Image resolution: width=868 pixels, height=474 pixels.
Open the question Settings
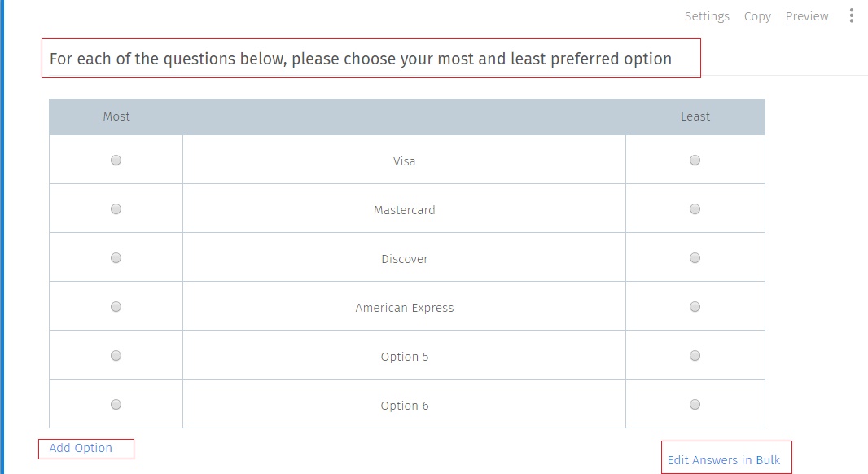click(x=707, y=15)
